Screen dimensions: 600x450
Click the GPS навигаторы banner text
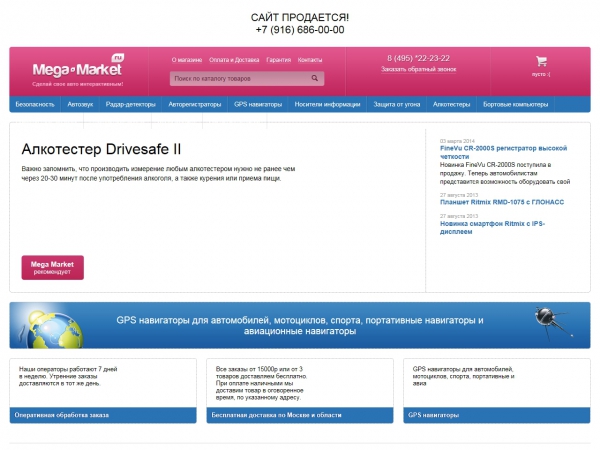point(300,325)
